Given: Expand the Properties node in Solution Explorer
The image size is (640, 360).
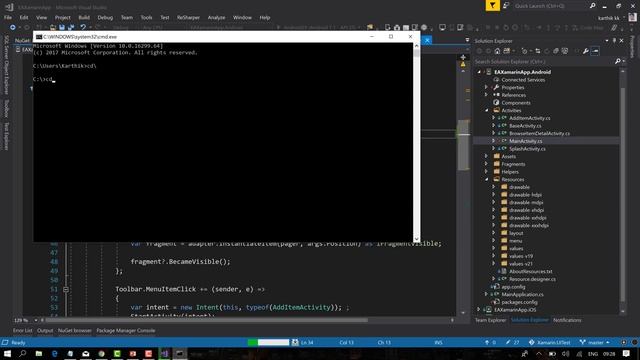Looking at the screenshot, I should point(486,87).
